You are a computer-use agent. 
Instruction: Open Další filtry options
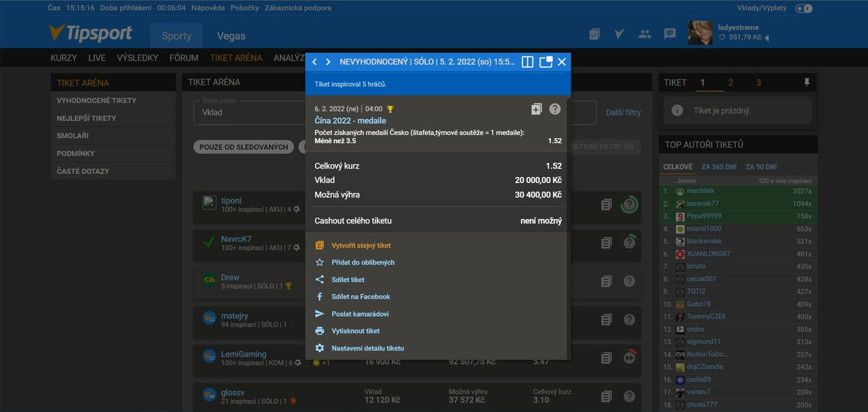[x=623, y=113]
